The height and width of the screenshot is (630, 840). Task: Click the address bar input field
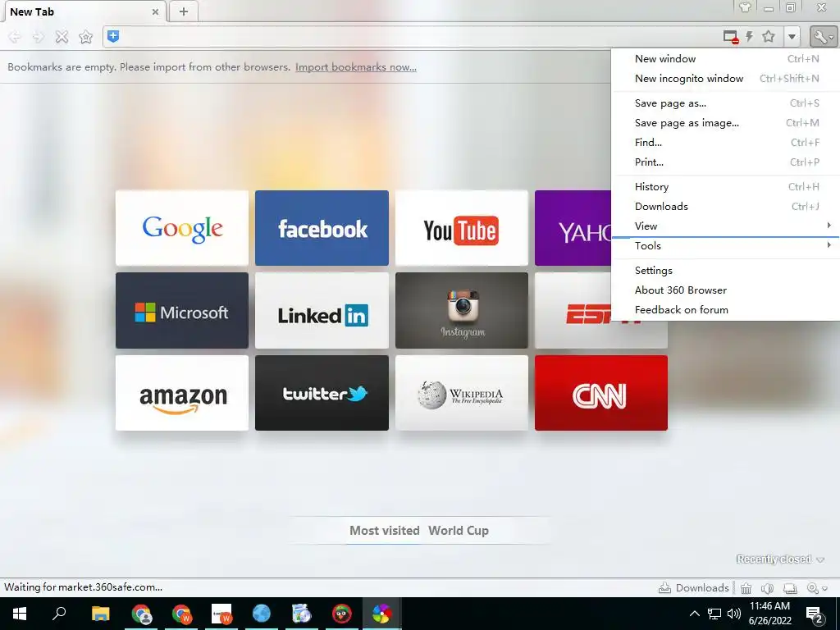pos(418,36)
